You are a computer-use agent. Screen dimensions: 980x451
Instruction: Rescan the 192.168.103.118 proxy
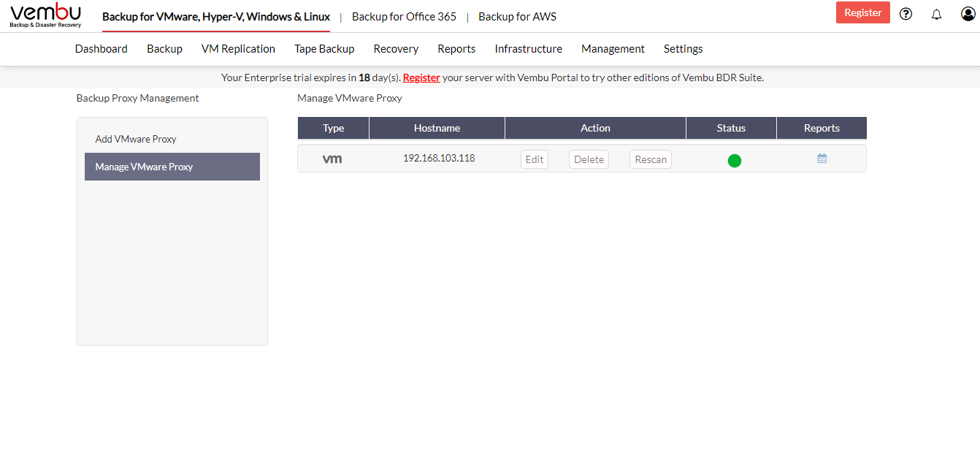click(x=651, y=159)
